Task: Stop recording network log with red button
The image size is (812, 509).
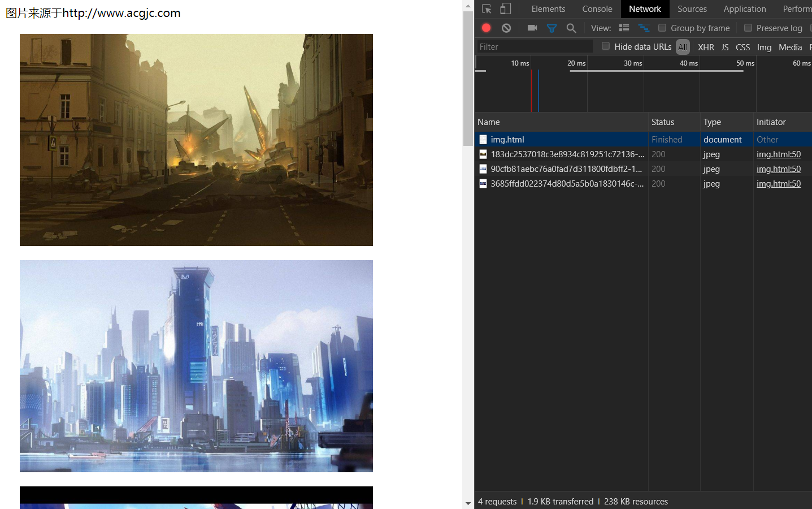Action: point(486,28)
